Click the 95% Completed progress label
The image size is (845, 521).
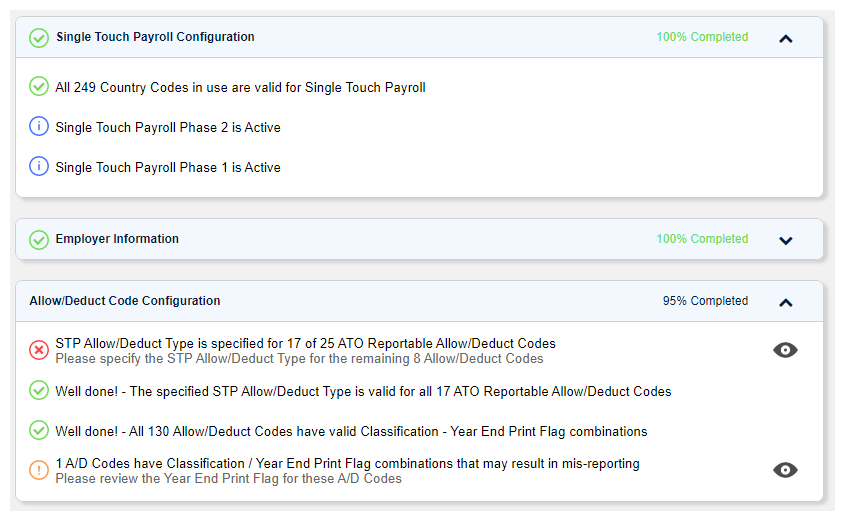click(705, 301)
